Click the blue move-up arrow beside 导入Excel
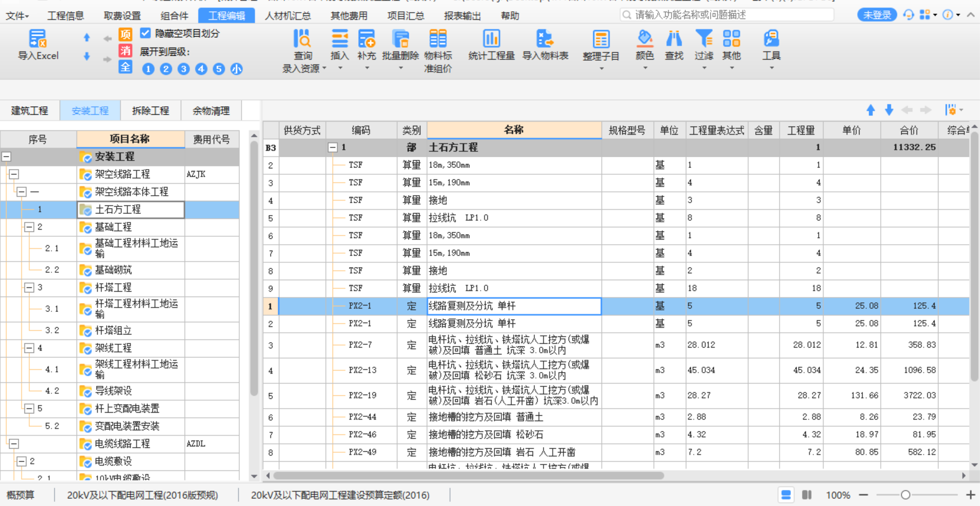This screenshot has width=980, height=506. pos(87,37)
